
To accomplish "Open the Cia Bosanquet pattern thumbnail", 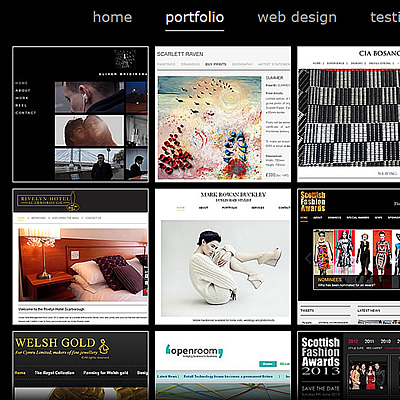I will pyautogui.click(x=349, y=114).
